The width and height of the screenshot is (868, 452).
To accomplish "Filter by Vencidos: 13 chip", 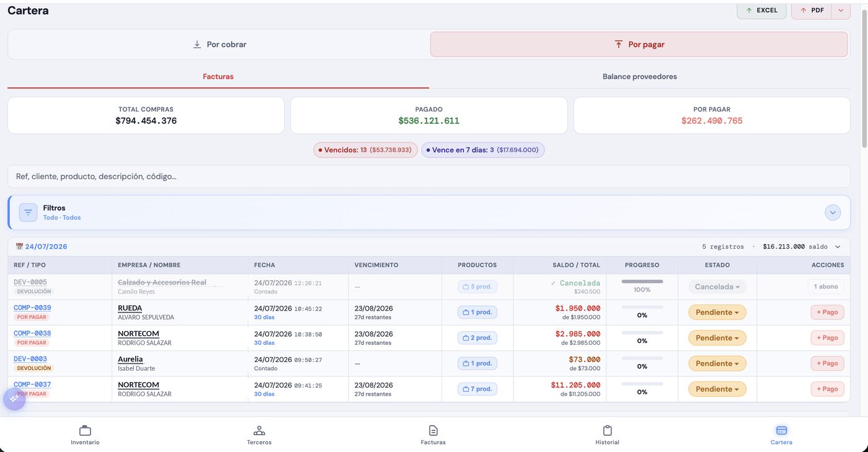I will click(x=365, y=150).
